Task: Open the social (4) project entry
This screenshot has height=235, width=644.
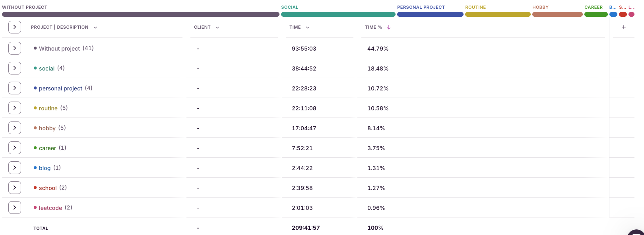Action: pos(49,68)
